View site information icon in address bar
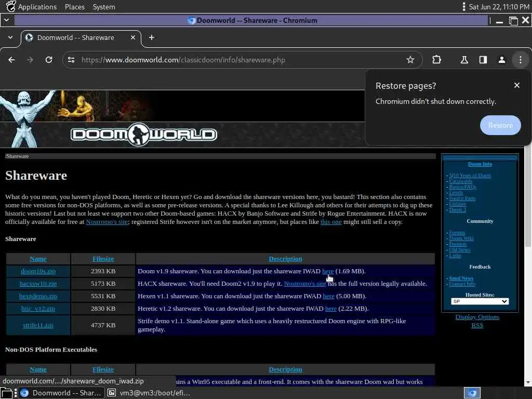The height and width of the screenshot is (399, 532). pos(71,60)
